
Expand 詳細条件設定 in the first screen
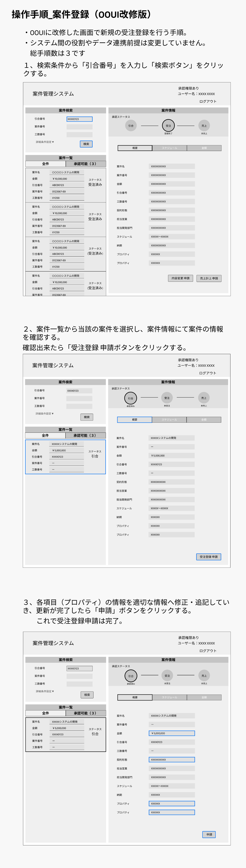pyautogui.click(x=45, y=142)
